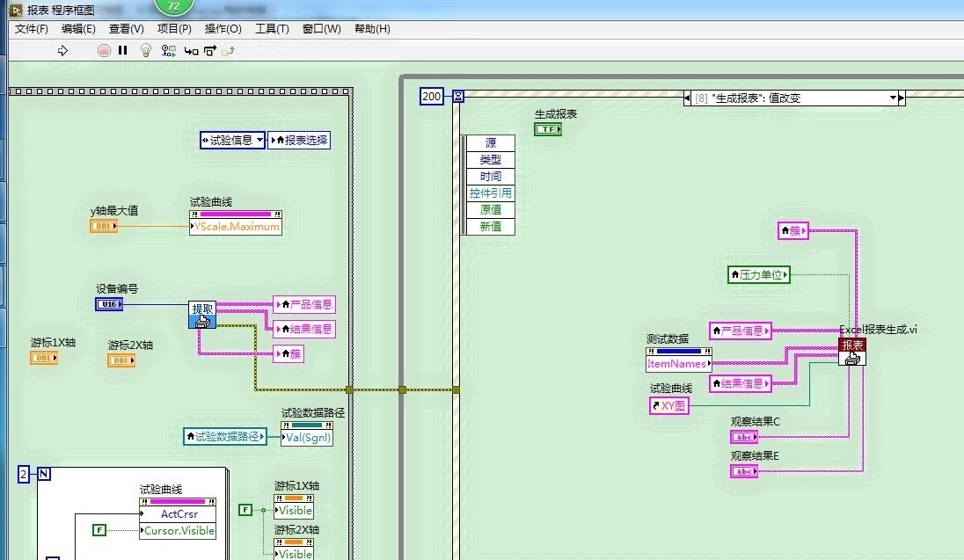Toggle Highlight Execution light bulb
The width and height of the screenshot is (964, 560).
[x=146, y=50]
